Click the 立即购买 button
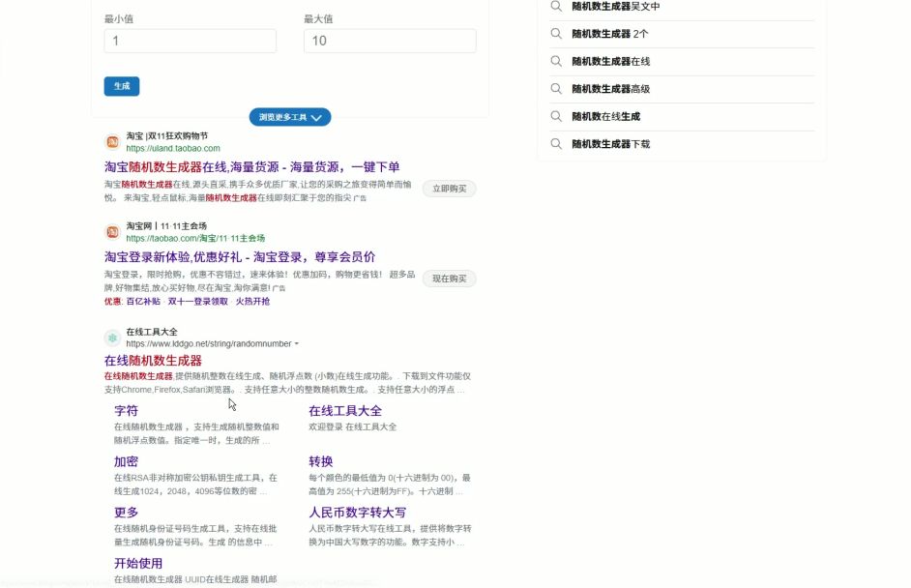This screenshot has height=588, width=911. [x=449, y=189]
